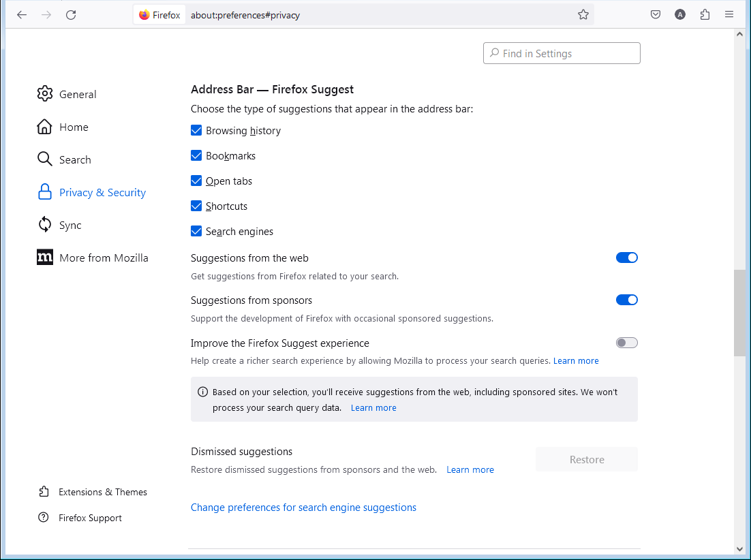
Task: Open More from Mozilla category
Action: point(104,258)
